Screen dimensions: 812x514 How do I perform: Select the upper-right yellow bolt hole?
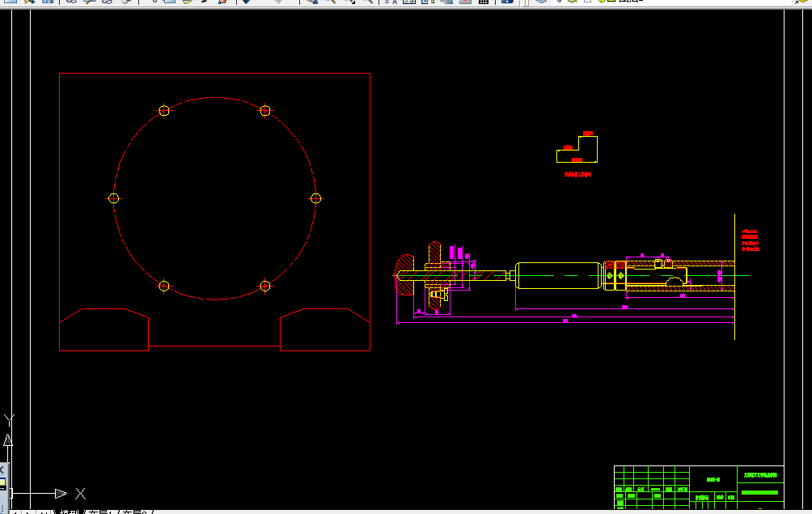tap(265, 110)
